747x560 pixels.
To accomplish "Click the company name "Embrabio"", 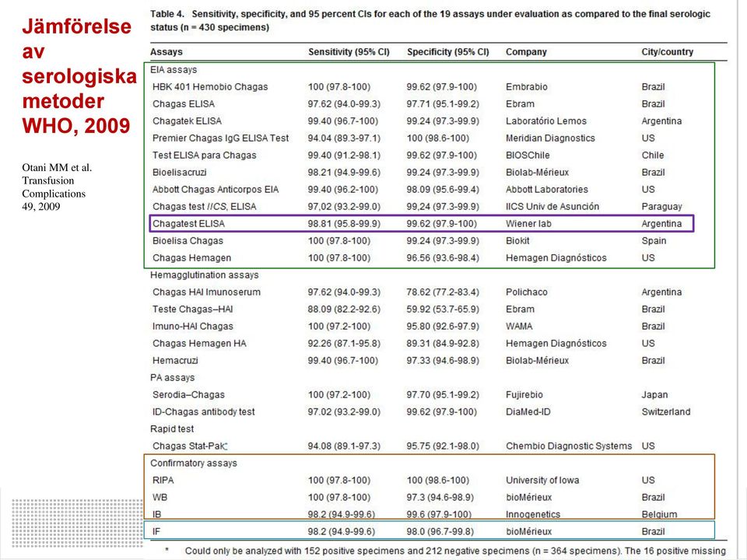I will (x=527, y=86).
